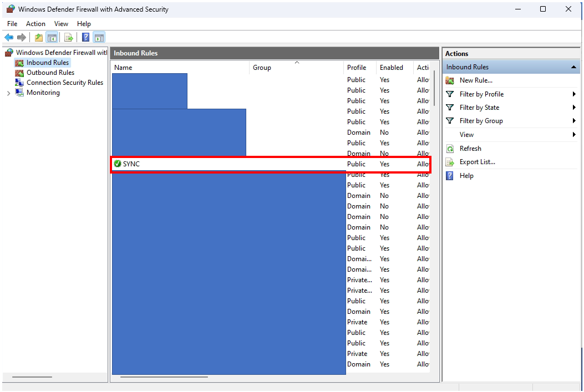Click the rules list horizontal scrollbar
This screenshot has height=392, width=584.
coord(164,377)
